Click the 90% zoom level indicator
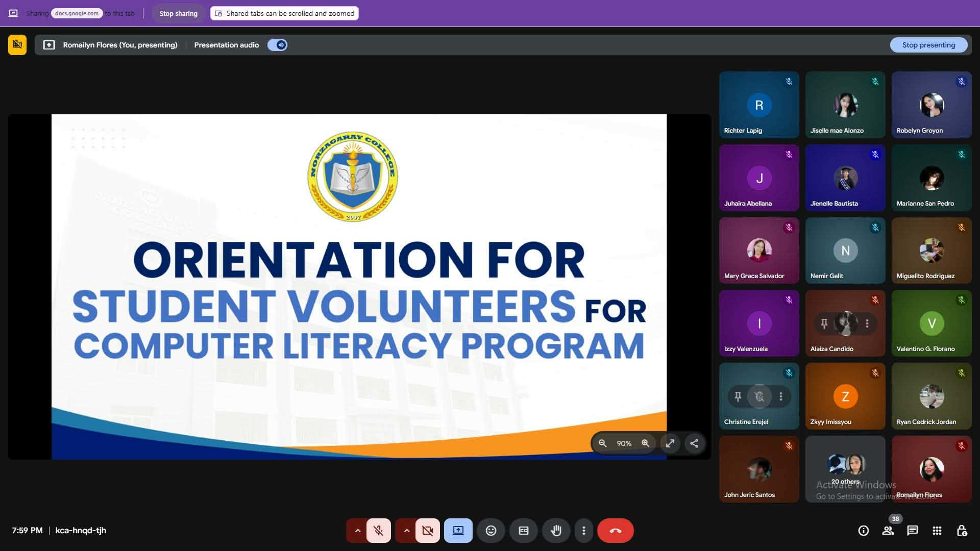Image resolution: width=980 pixels, height=551 pixels. 624,443
